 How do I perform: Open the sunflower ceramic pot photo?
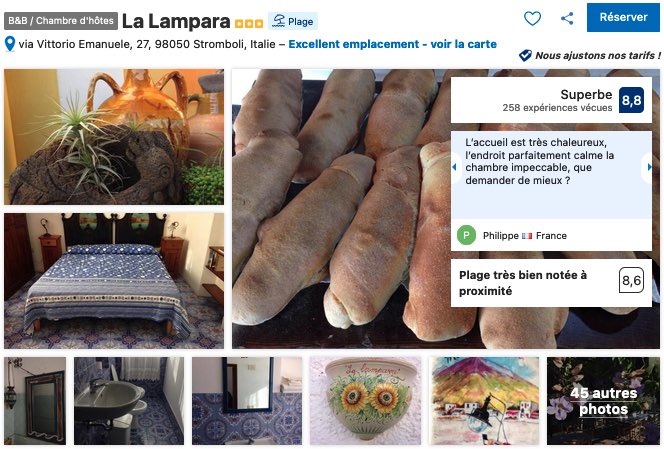click(365, 401)
